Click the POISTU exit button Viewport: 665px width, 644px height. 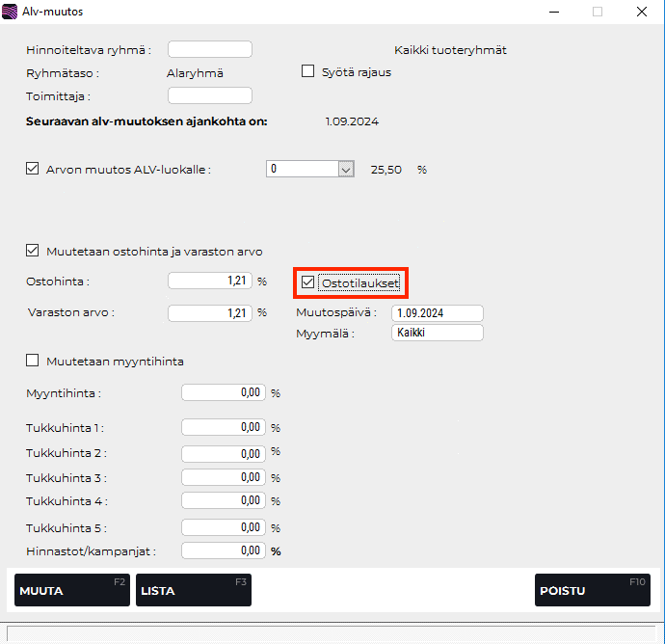pyautogui.click(x=592, y=590)
